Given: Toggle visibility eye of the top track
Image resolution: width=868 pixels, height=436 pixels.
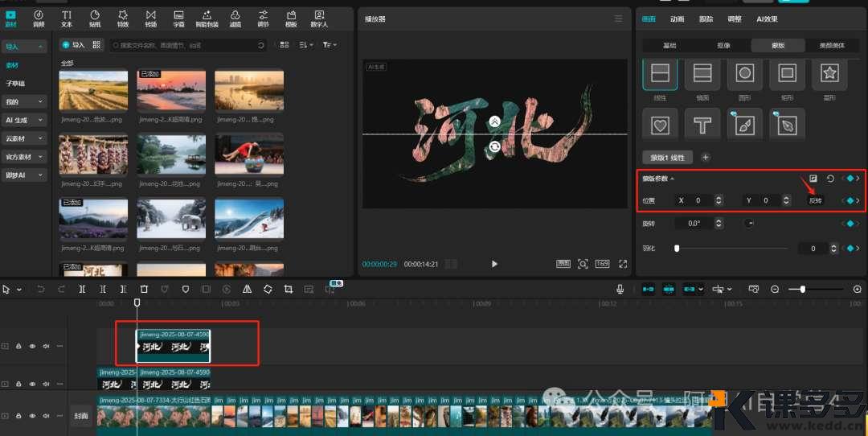Looking at the screenshot, I should 32,346.
